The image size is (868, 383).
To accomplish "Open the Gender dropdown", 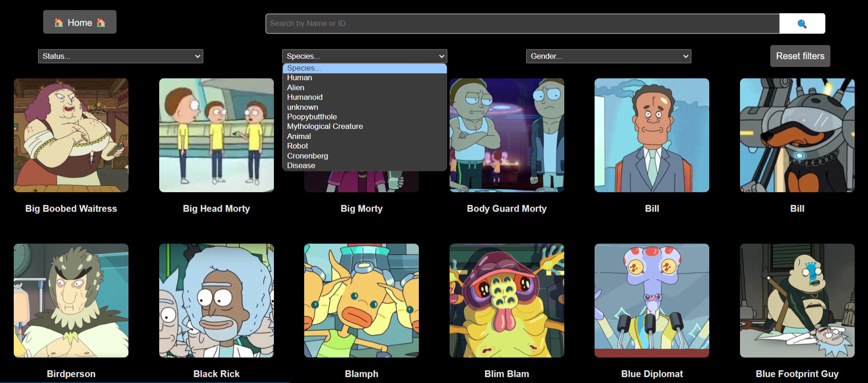I will [609, 56].
